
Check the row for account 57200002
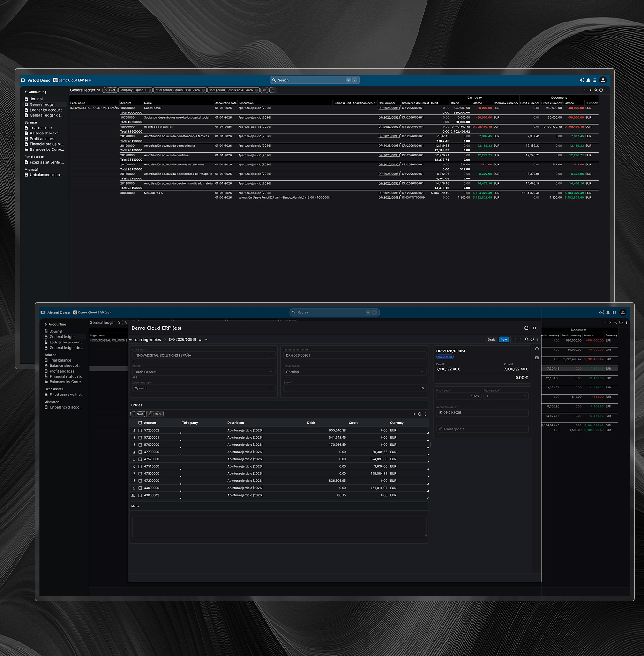point(140,430)
